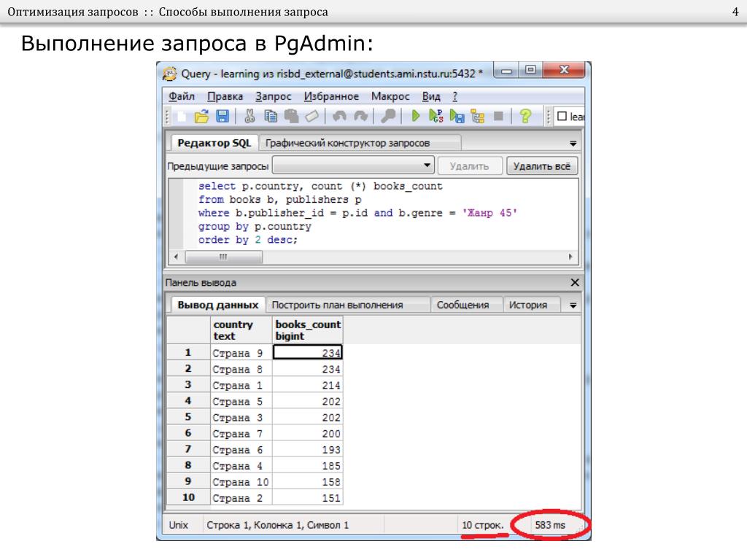Click the 'Страна 1' cell
The image size is (747, 560).
(241, 385)
